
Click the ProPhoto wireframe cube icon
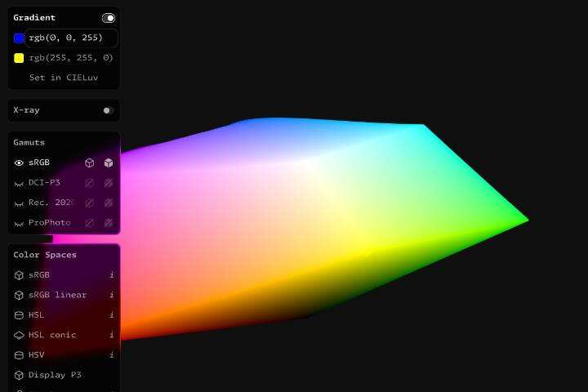(89, 223)
